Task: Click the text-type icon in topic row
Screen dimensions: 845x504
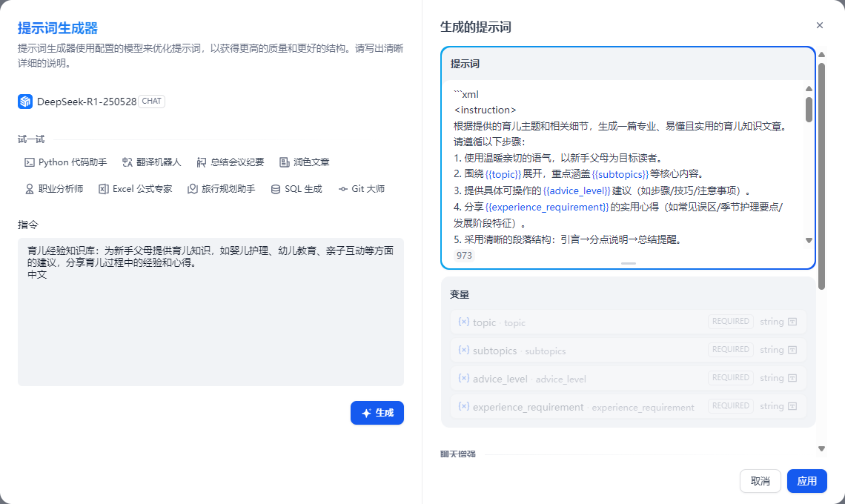Action: [792, 322]
